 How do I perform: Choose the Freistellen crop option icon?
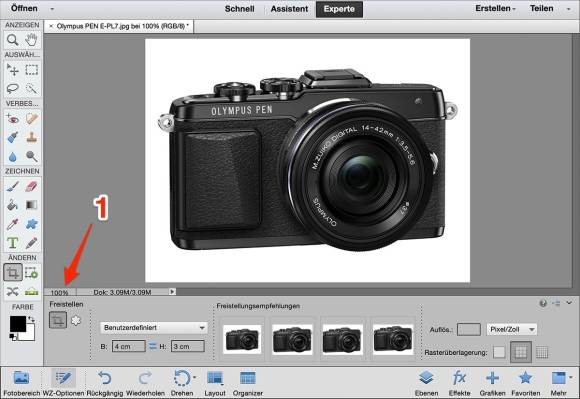[58, 320]
